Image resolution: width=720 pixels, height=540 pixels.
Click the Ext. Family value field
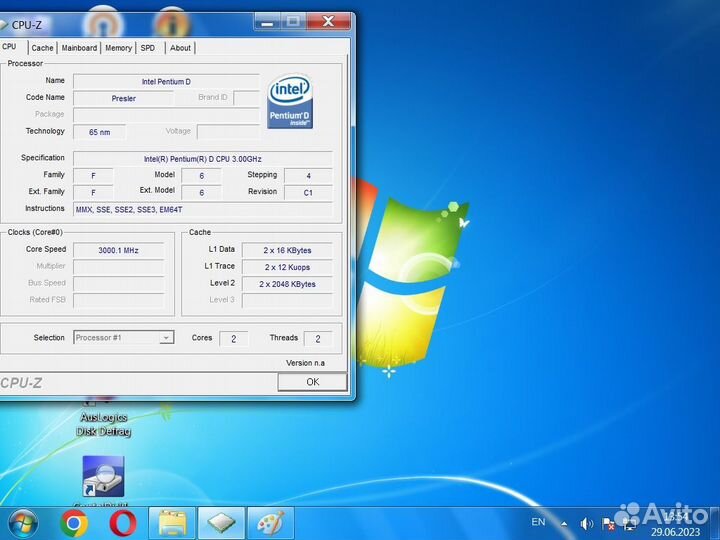pos(93,193)
